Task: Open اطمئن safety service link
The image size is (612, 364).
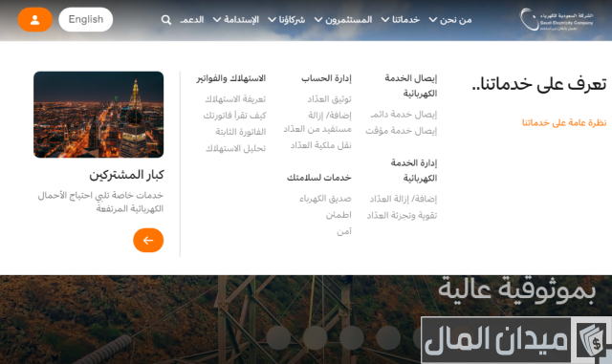Action: click(x=339, y=215)
